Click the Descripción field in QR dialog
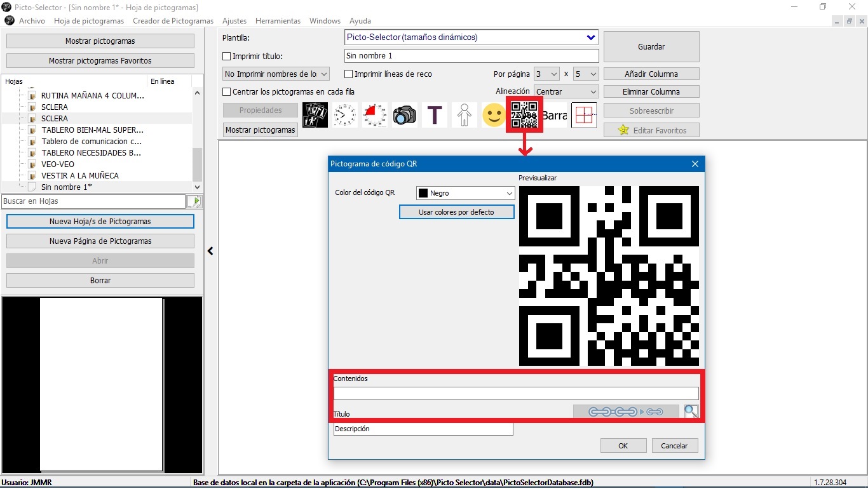Screen dimensions: 868x489 423,429
